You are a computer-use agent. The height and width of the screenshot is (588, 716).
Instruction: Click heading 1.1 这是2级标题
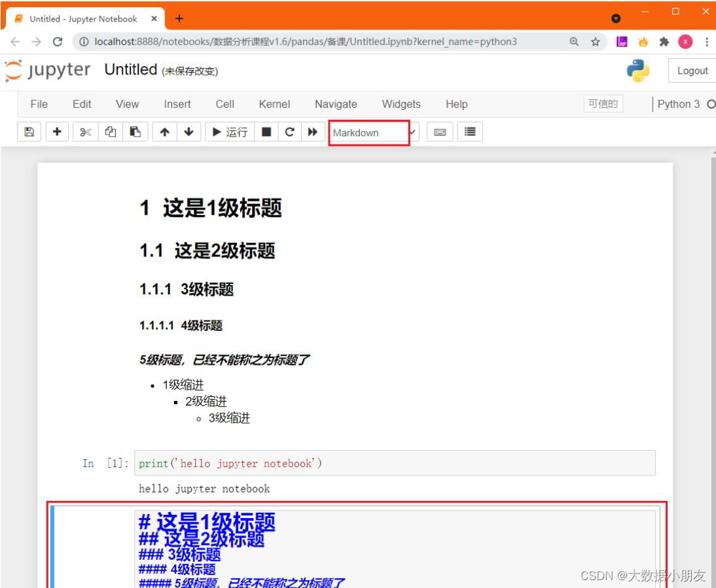[207, 251]
